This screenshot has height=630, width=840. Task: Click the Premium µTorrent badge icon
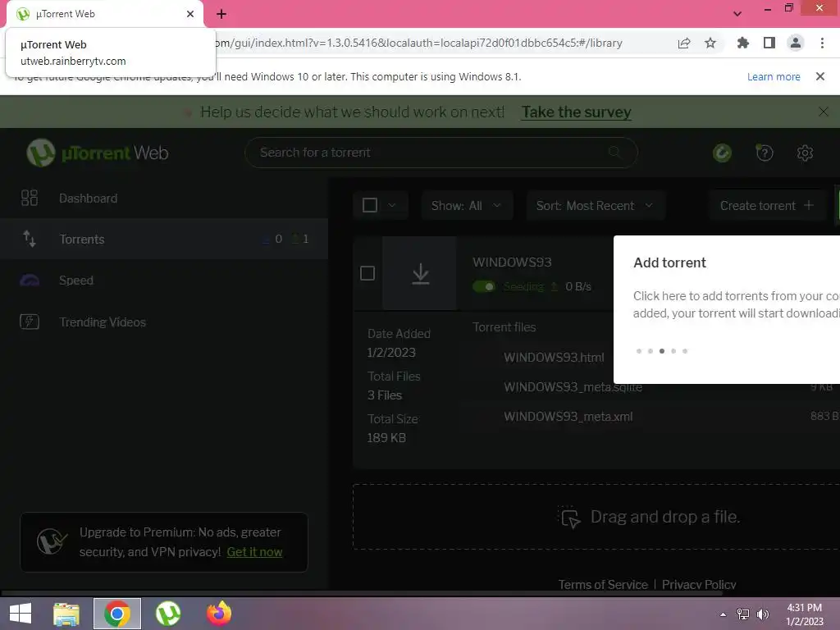pyautogui.click(x=52, y=541)
